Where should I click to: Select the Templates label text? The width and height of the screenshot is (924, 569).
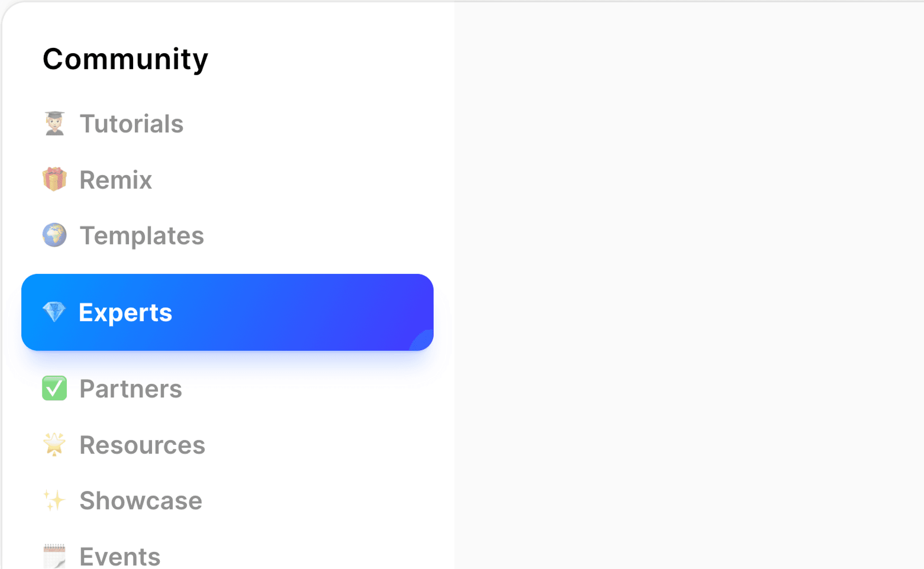click(141, 235)
